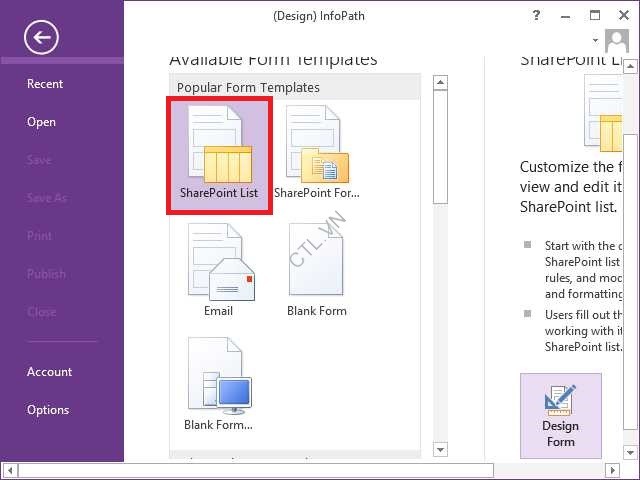Open the account dropdown arrow

[596, 41]
